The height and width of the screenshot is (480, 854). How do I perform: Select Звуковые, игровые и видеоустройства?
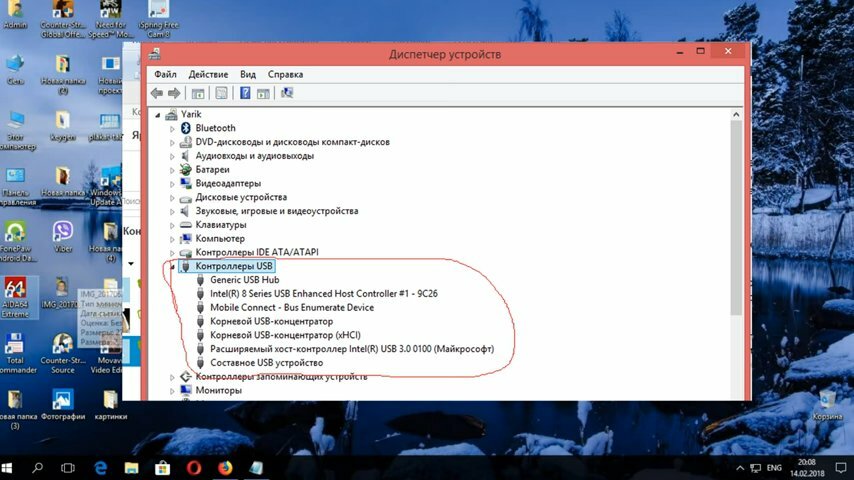coord(277,211)
